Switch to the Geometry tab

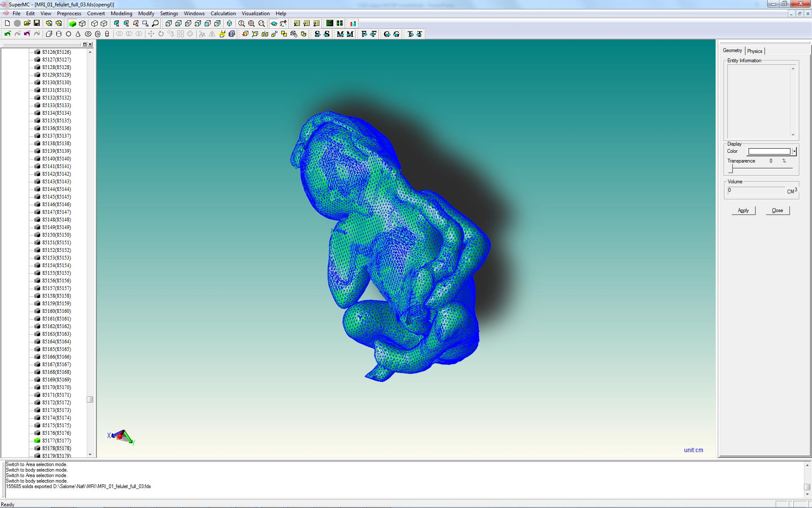732,50
